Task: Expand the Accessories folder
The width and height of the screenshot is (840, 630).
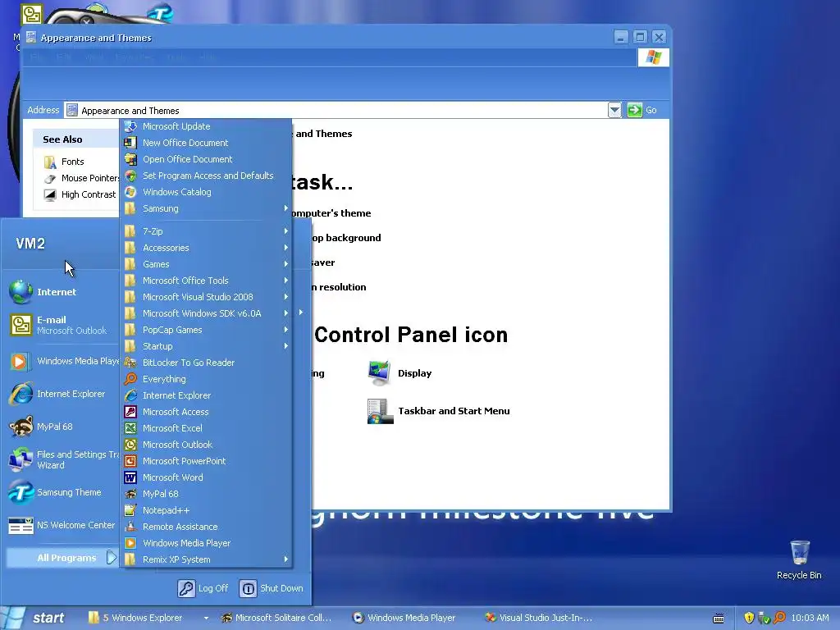Action: pyautogui.click(x=206, y=248)
